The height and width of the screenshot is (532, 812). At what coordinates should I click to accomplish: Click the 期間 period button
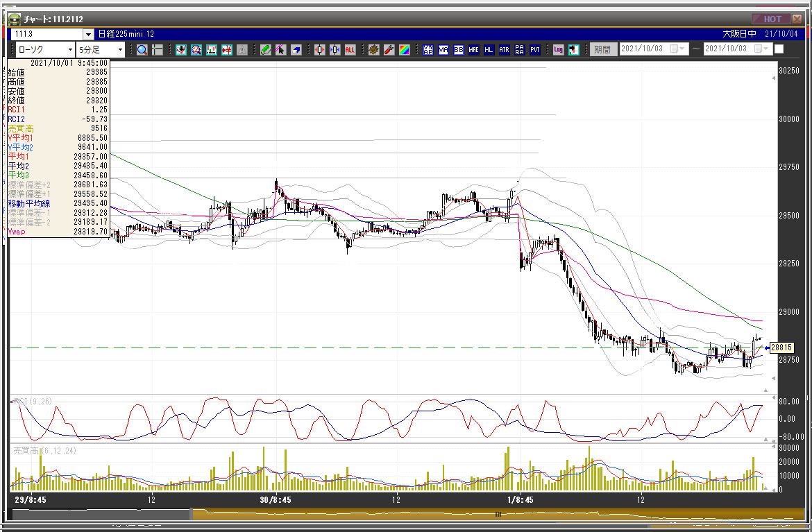[602, 49]
